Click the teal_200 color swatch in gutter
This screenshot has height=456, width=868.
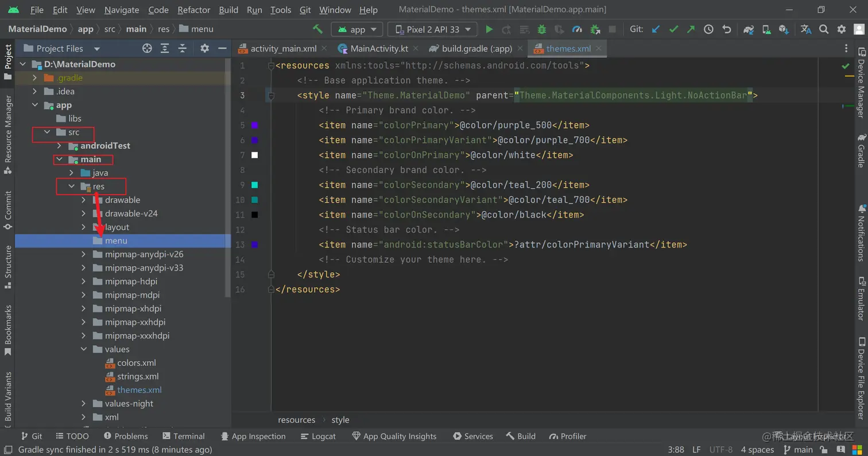[x=255, y=185]
